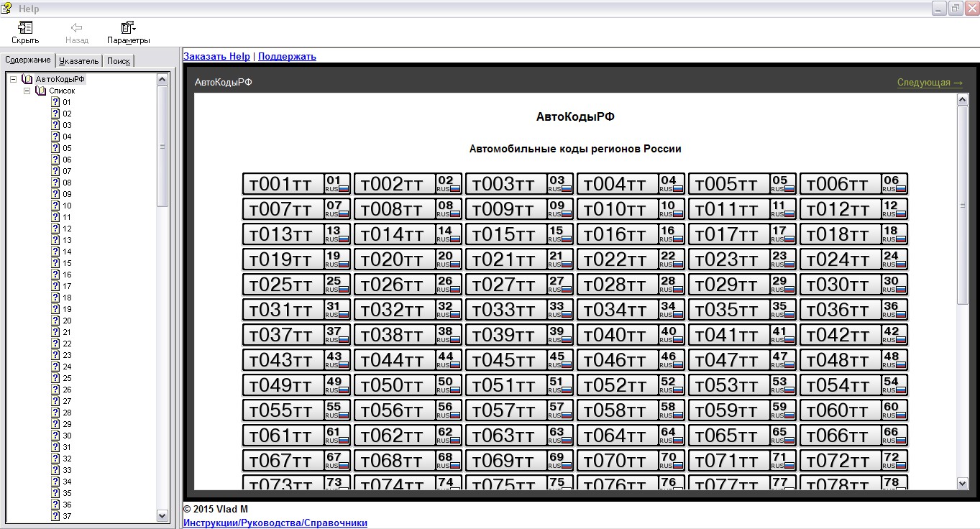Open the Поддержать link
Viewport: 980px width, 529px height.
287,56
